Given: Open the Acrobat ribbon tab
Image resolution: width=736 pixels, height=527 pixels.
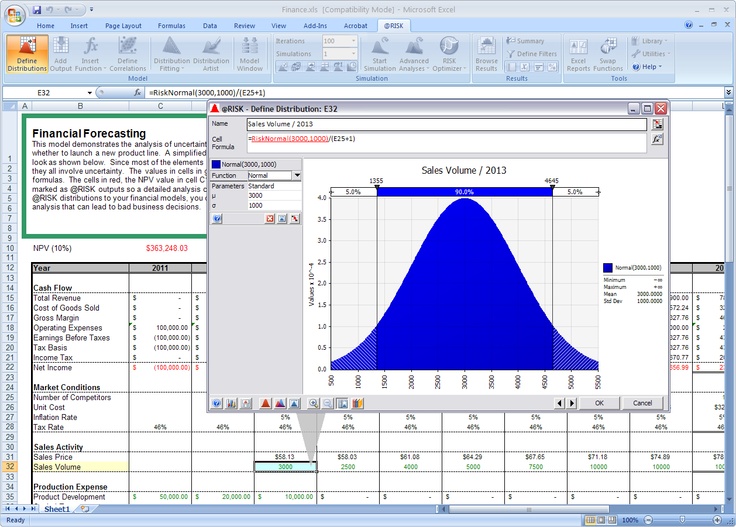Looking at the screenshot, I should 355,26.
